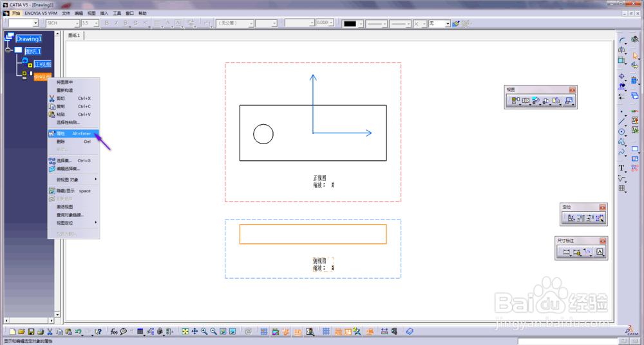Screen dimensions: 644x345
Task: Toggle Italic text formatting
Action: coord(116,23)
